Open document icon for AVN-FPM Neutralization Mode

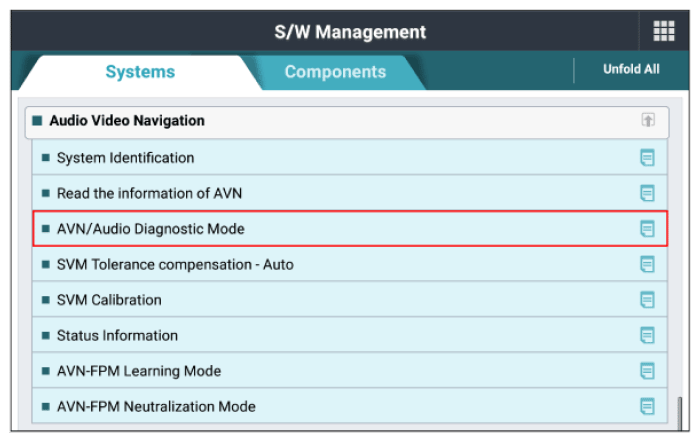click(647, 407)
